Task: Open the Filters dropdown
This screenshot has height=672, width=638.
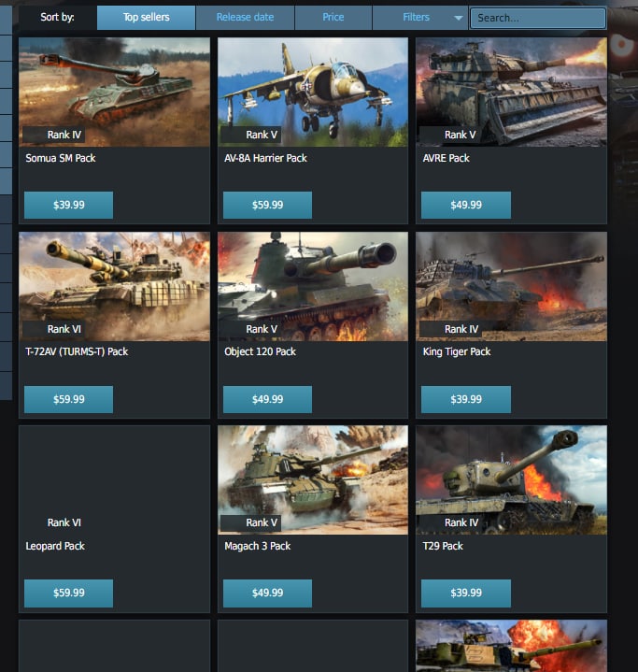Action: (x=420, y=18)
